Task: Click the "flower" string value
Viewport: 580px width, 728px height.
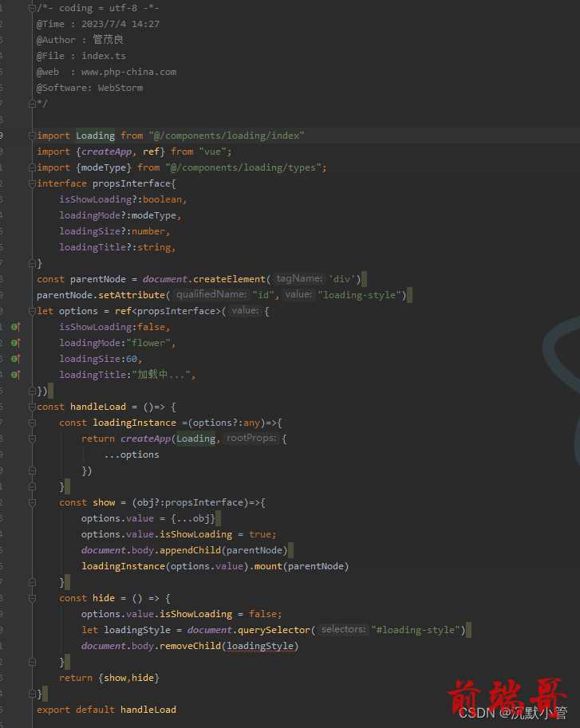Action: 148,343
